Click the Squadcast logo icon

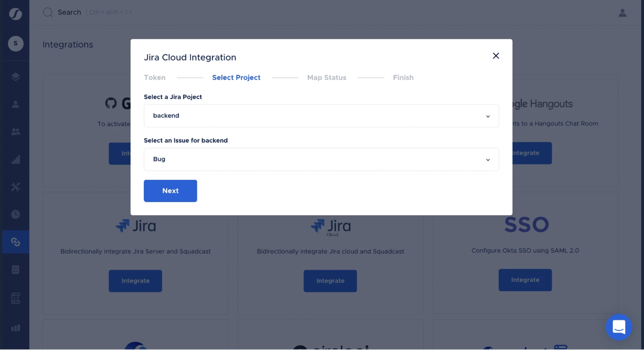(x=16, y=14)
